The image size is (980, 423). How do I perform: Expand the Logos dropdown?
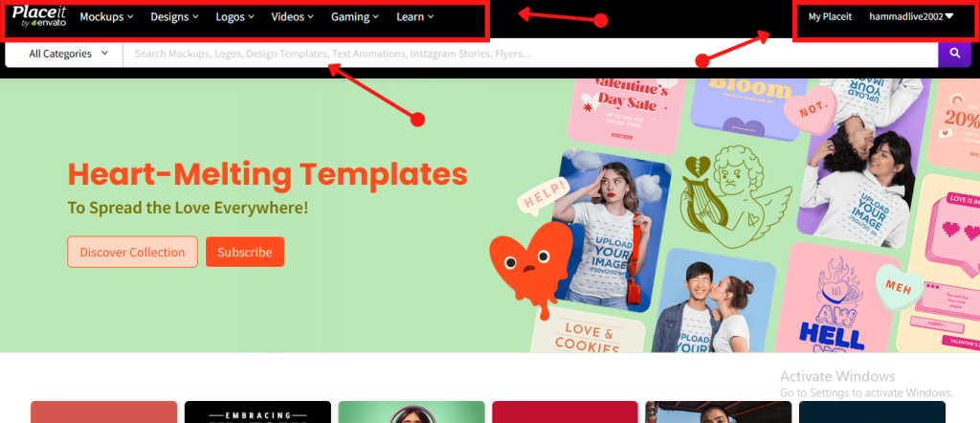point(235,17)
